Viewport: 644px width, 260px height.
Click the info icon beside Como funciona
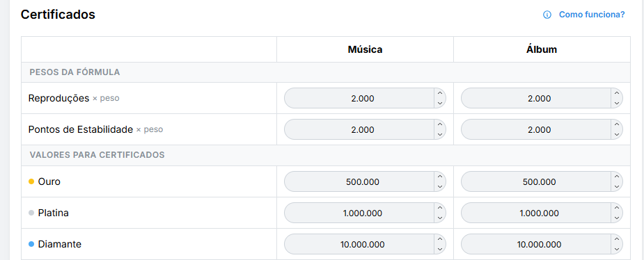point(547,15)
